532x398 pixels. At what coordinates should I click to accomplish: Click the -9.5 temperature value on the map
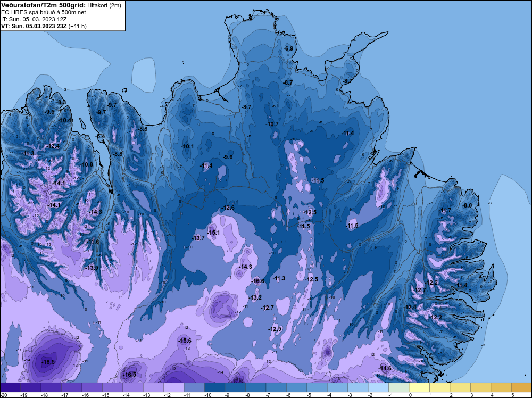[x=50, y=112]
